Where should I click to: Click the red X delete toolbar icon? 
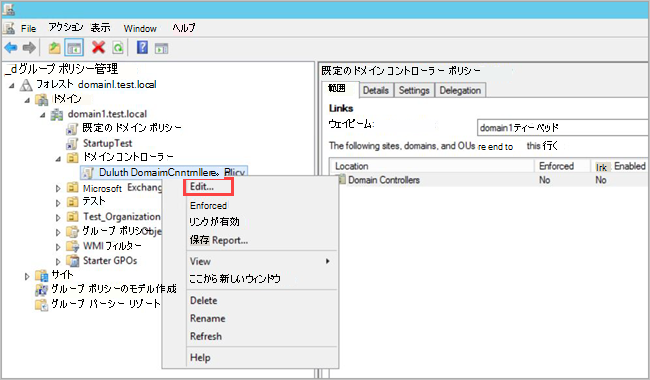pos(98,48)
